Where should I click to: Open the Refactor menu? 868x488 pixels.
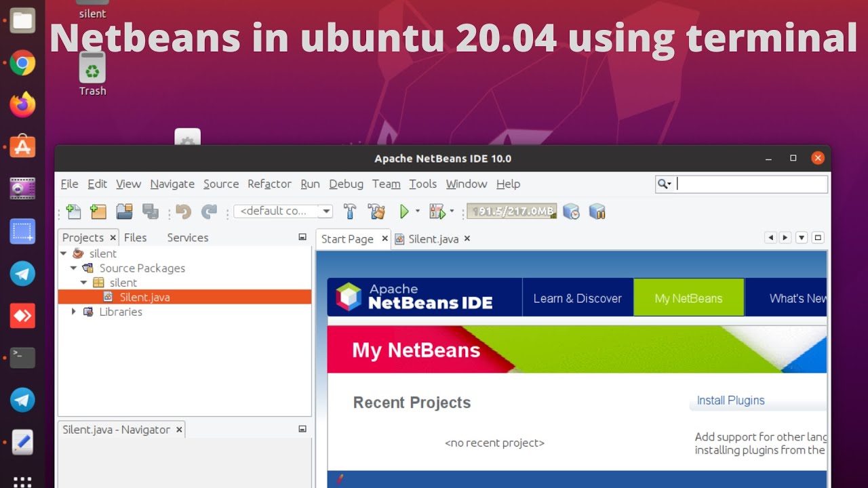[x=269, y=184]
